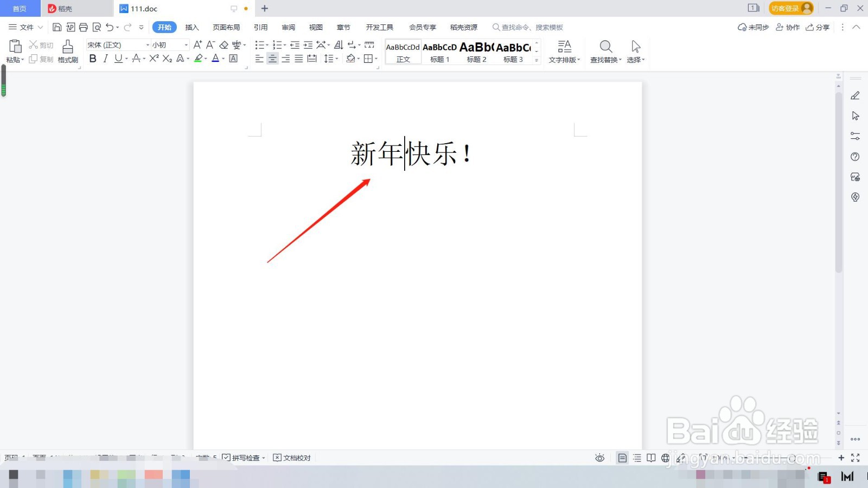Click the Sort icon in paragraph group
The image size is (868, 488).
[x=339, y=45]
